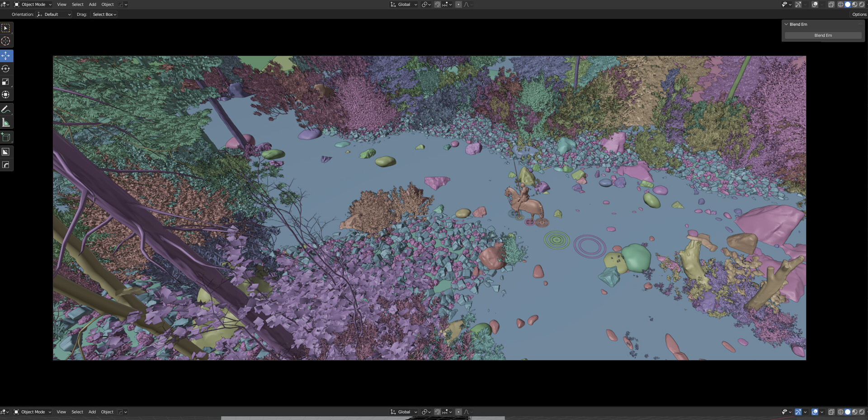Collapse the Blend Em panel
This screenshot has height=420, width=868.
coord(786,24)
